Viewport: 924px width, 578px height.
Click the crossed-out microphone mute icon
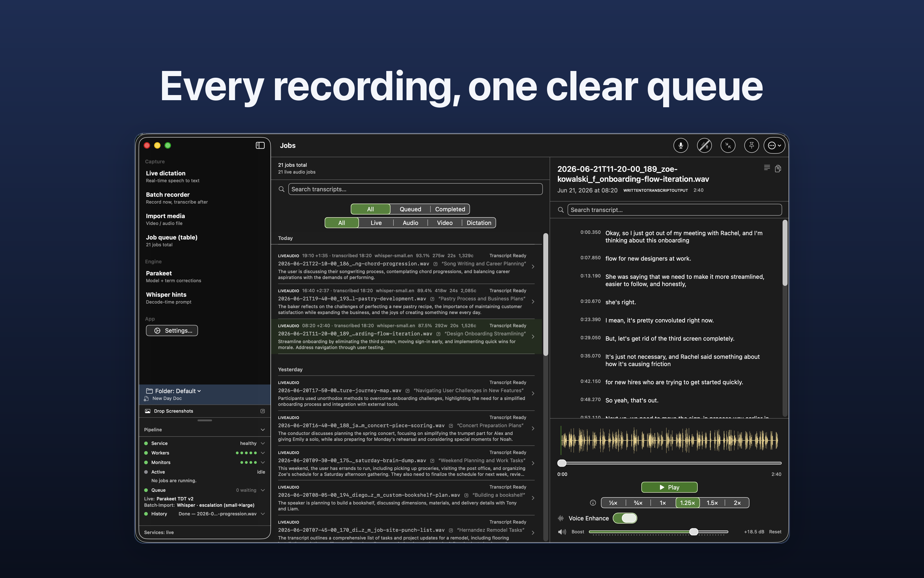[x=704, y=145]
